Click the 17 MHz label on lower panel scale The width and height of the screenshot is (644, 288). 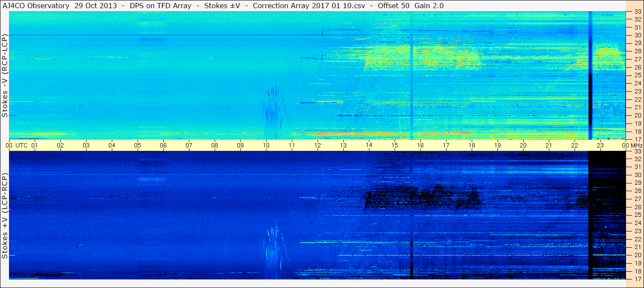coord(637,279)
